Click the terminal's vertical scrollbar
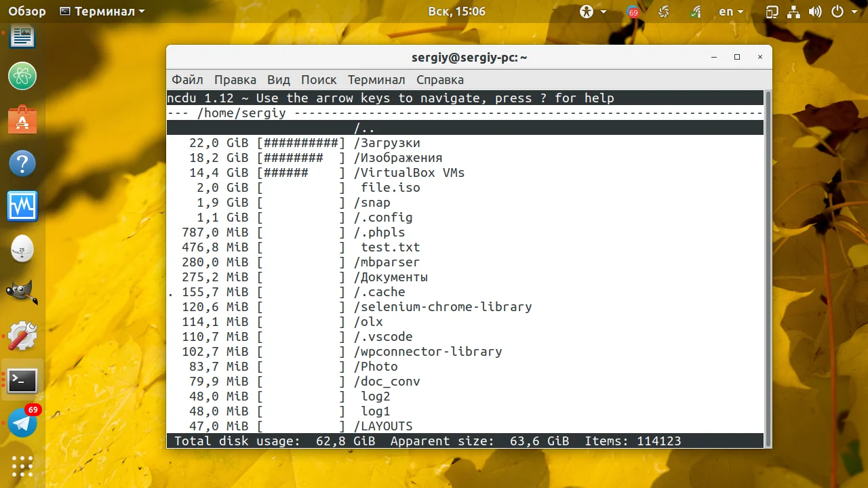 (768, 269)
